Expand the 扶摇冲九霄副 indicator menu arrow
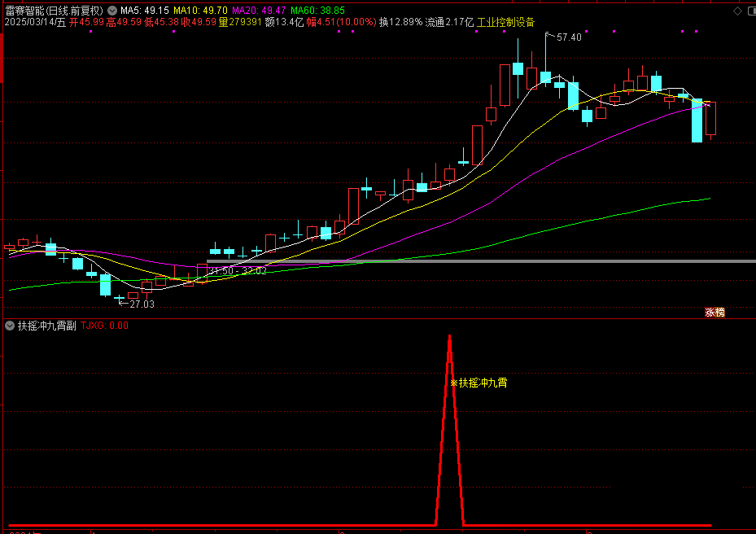The image size is (756, 534). coord(10,326)
